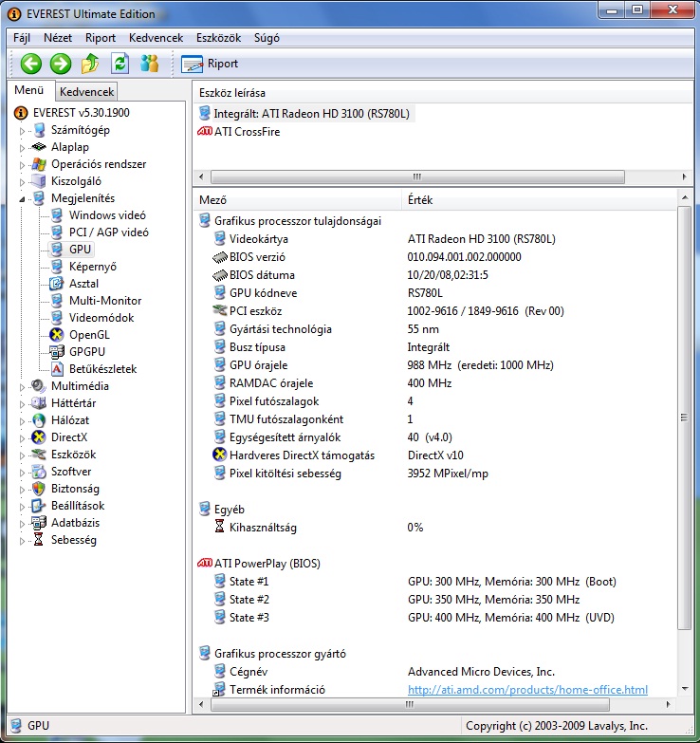Click the Biztonság shield icon
This screenshot has width=700, height=743.
pos(39,489)
